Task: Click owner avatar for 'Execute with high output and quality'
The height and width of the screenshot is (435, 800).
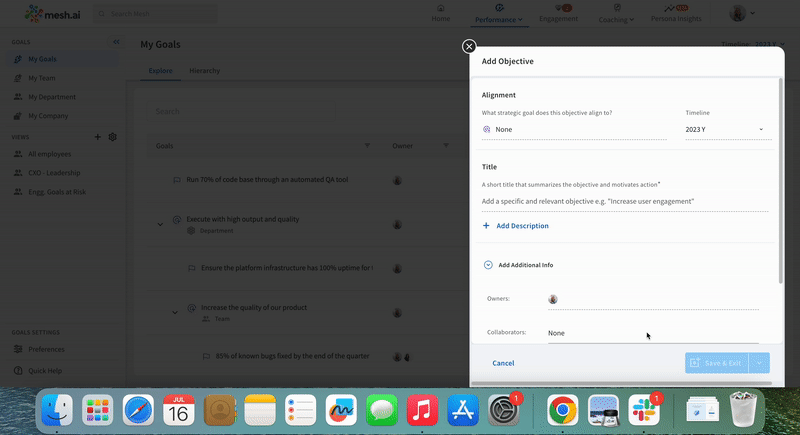Action: point(397,224)
